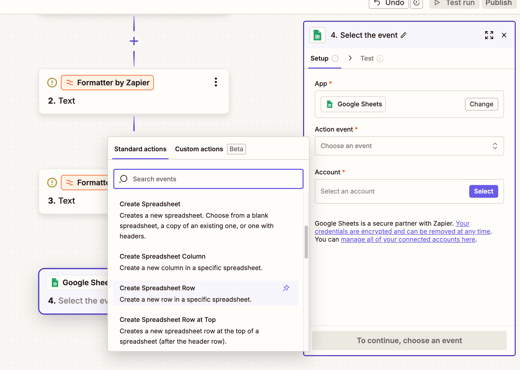
Task: Pin the Create Spreadsheet Row event
Action: pyautogui.click(x=286, y=288)
